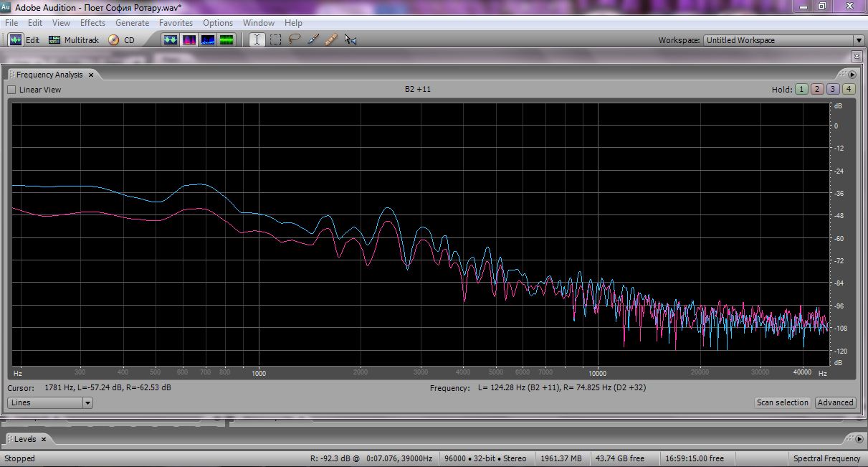
Task: Switch to Edit view
Action: [x=24, y=40]
